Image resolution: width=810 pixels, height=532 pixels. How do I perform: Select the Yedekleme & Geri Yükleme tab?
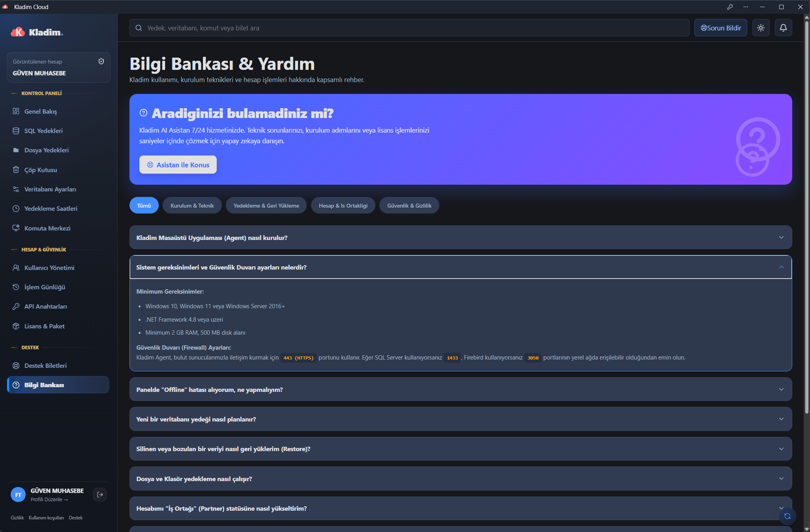pos(266,205)
